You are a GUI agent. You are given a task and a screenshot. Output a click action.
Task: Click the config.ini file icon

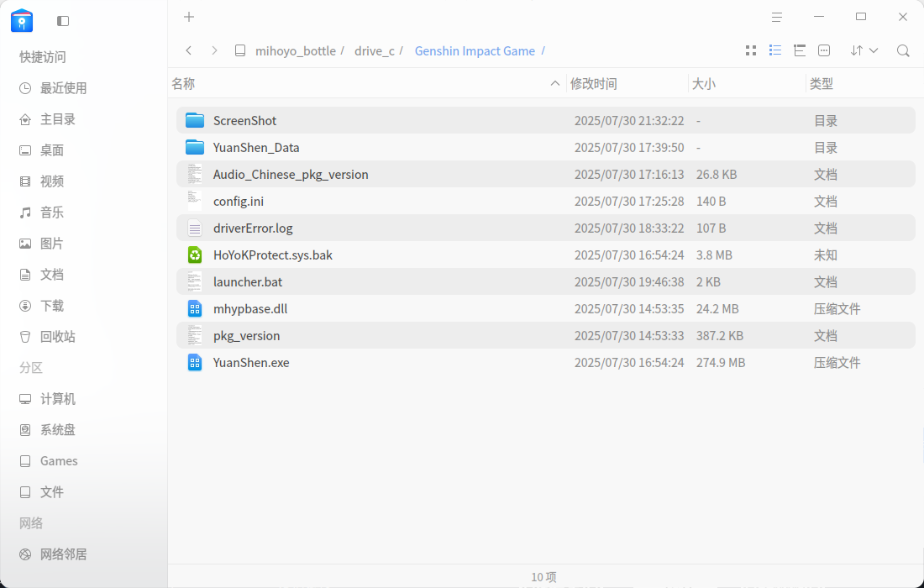(195, 201)
